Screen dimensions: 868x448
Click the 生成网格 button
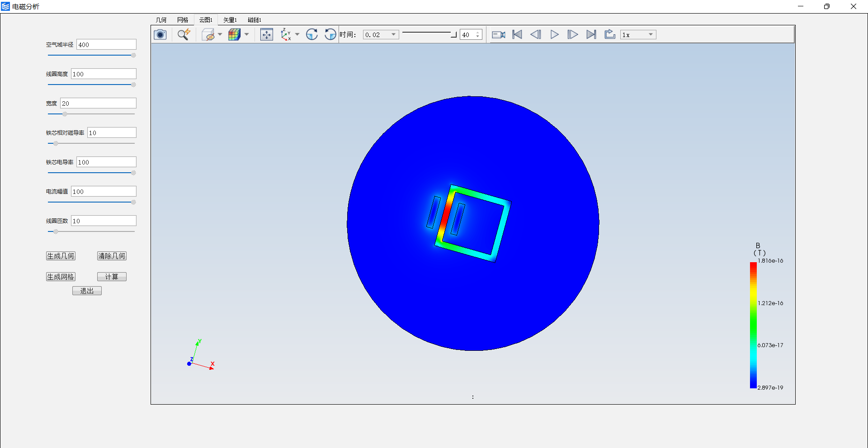click(61, 277)
